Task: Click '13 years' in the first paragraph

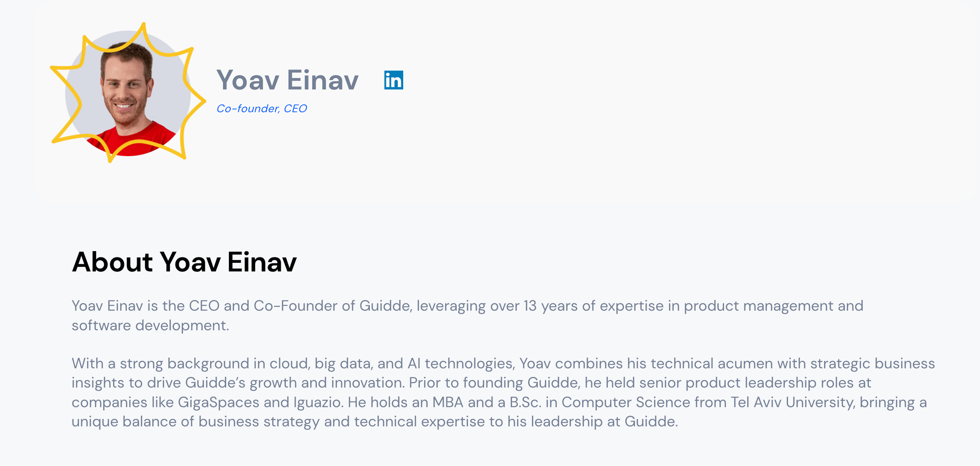Action: coord(550,306)
